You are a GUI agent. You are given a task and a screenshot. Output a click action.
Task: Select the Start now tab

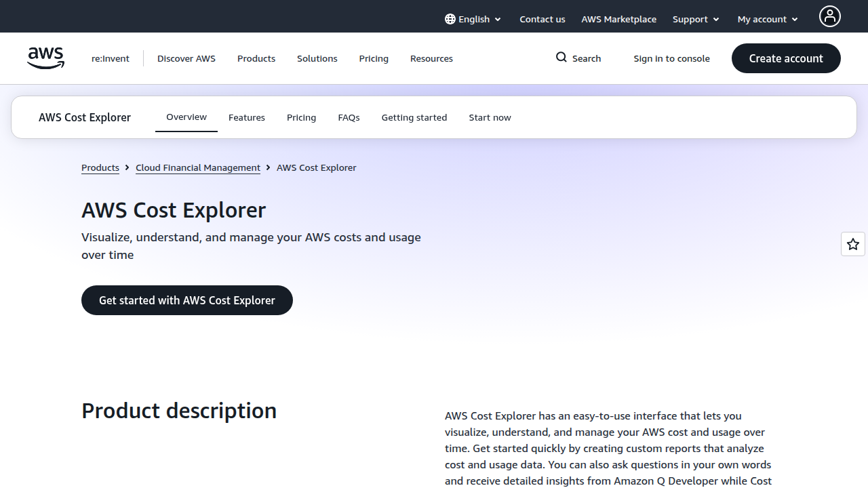(x=490, y=117)
